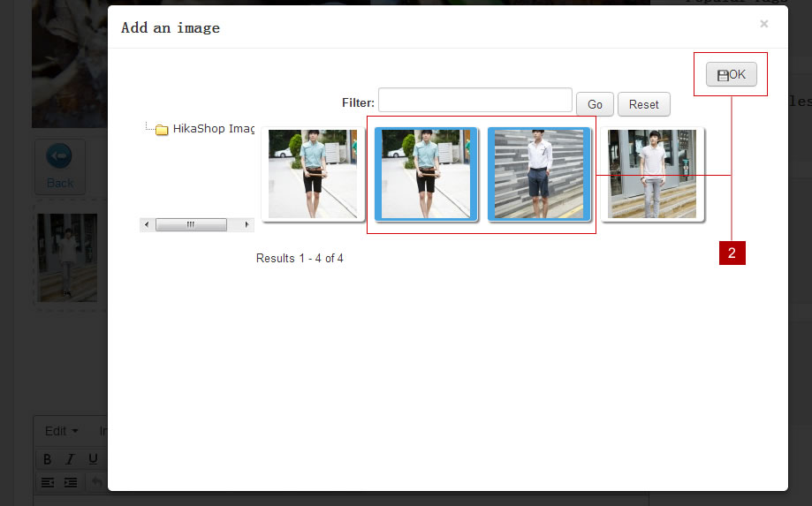
Task: Click the product thumbnail in background page
Action: coord(67,258)
